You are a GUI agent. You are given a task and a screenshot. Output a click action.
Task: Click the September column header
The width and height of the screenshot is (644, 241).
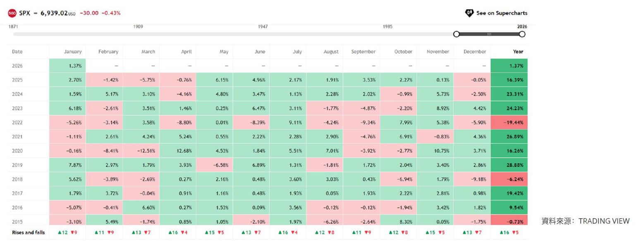(x=363, y=52)
